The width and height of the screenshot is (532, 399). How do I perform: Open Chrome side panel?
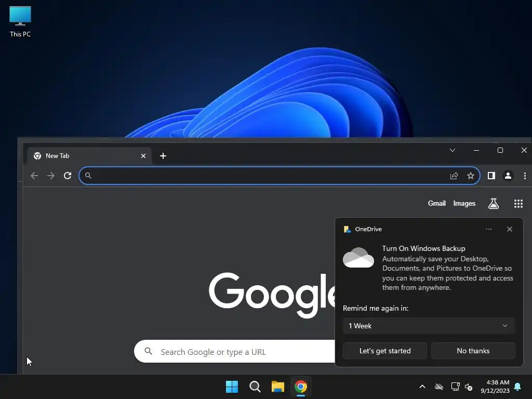click(491, 176)
